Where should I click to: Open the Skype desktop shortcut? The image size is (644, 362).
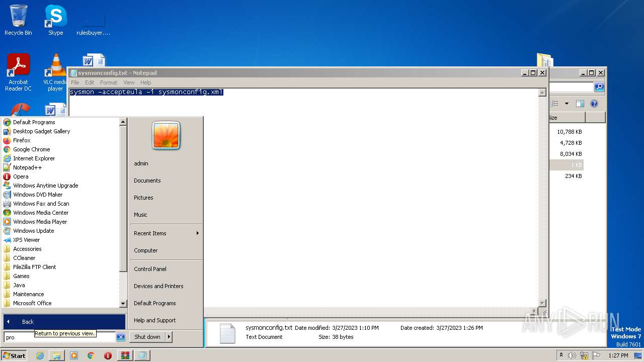(55, 21)
